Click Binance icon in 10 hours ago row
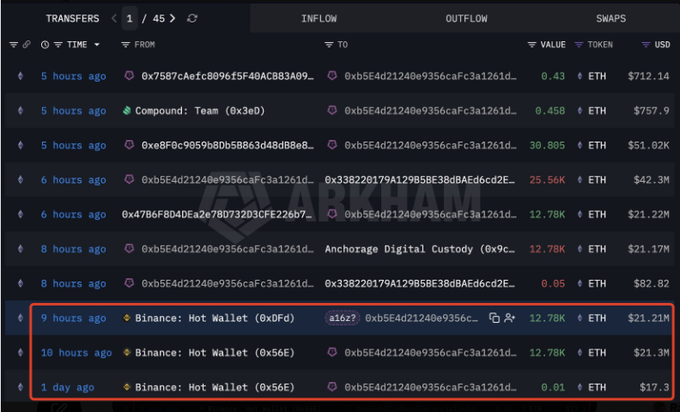 [x=127, y=352]
